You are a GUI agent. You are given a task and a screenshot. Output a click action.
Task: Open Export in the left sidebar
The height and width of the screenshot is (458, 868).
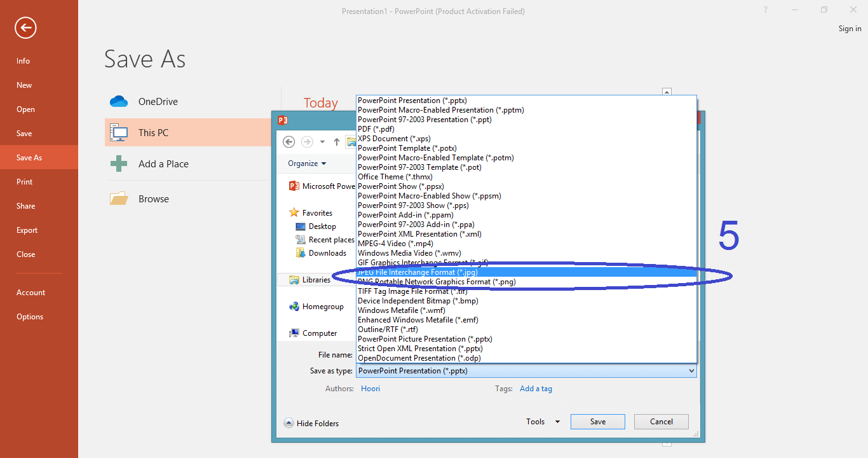[x=27, y=230]
